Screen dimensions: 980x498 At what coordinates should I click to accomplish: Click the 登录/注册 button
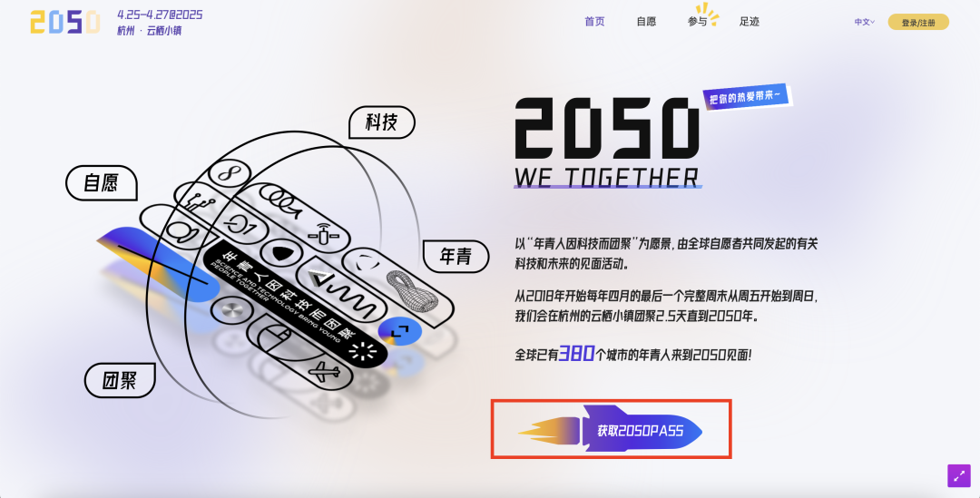[x=918, y=23]
